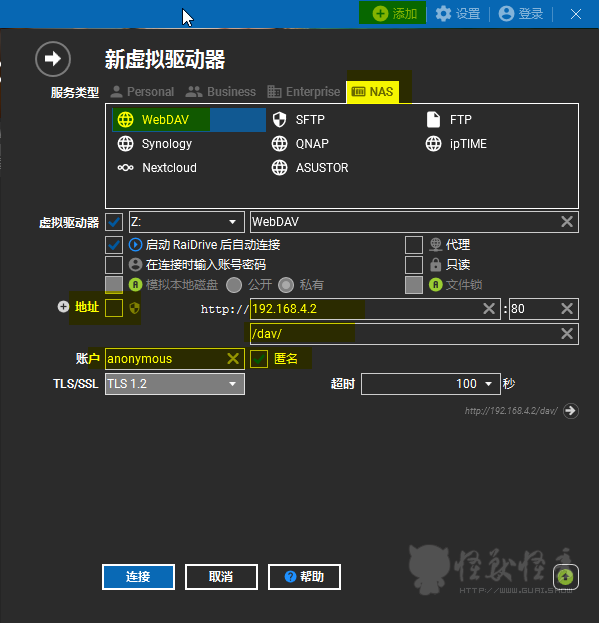Select the NAS service tab
599x623 pixels.
373,92
